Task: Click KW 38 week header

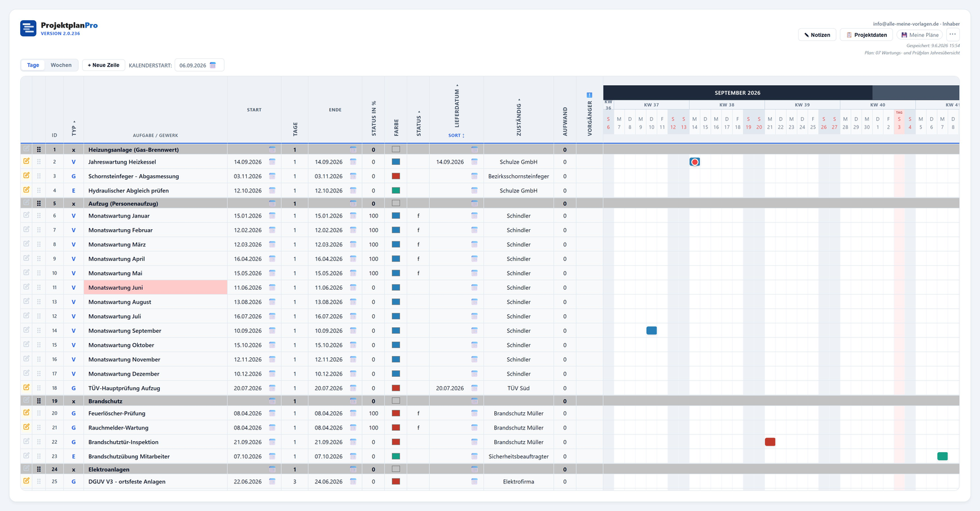Action: pyautogui.click(x=726, y=105)
